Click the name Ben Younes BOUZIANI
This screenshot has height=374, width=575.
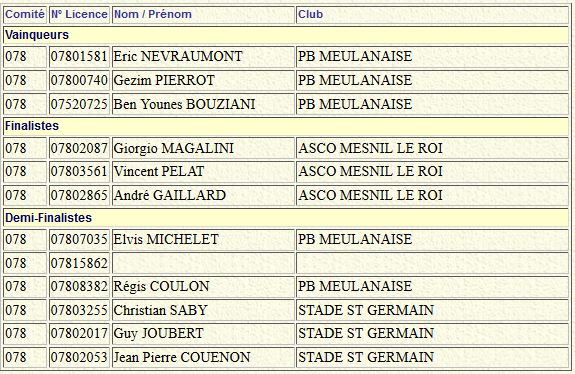click(x=184, y=104)
